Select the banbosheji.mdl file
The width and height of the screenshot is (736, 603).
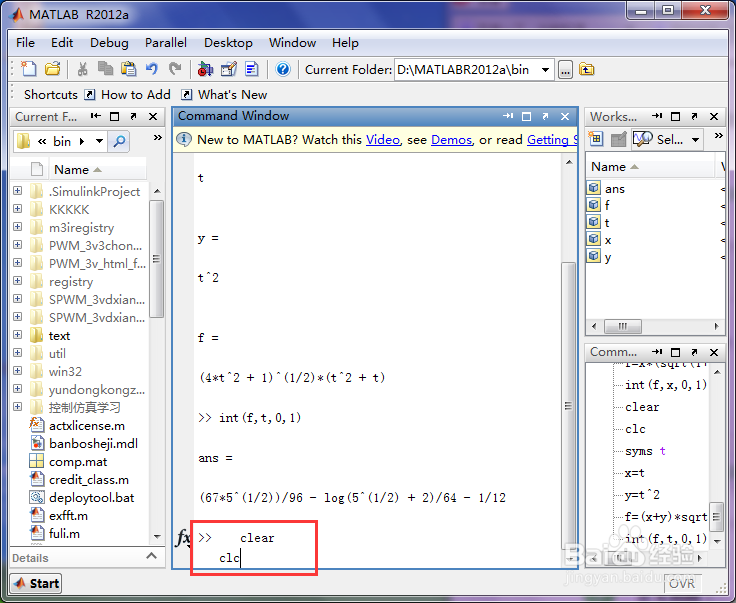click(x=93, y=443)
